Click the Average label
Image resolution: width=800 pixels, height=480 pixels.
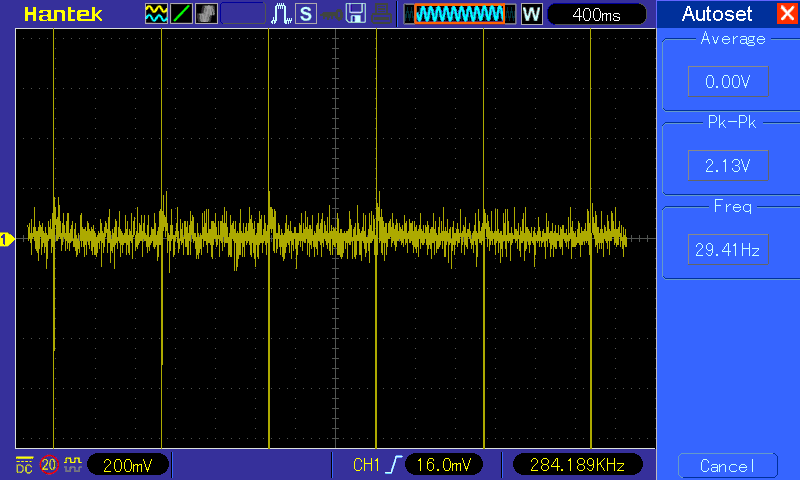[733, 39]
